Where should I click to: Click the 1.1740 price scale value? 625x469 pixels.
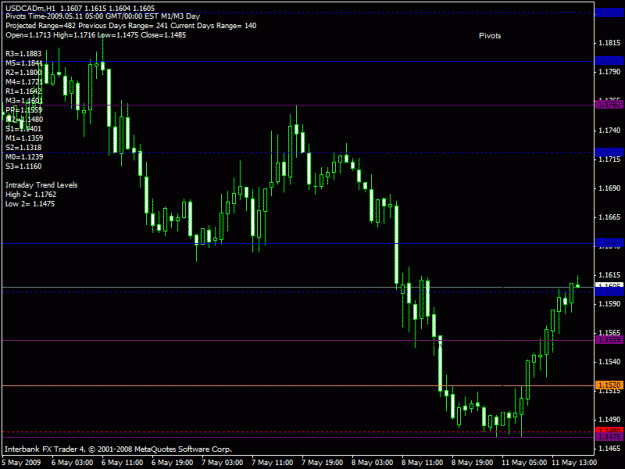pyautogui.click(x=609, y=130)
